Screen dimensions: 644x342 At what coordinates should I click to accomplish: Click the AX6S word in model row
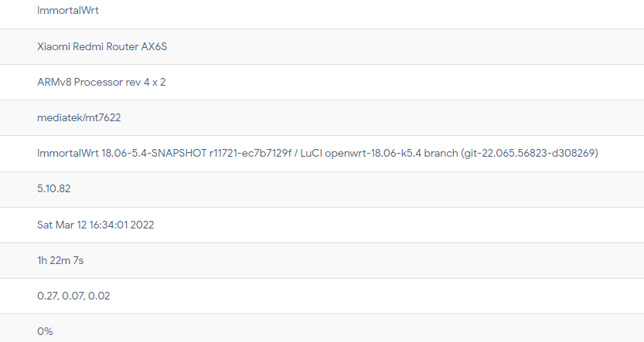[154, 47]
